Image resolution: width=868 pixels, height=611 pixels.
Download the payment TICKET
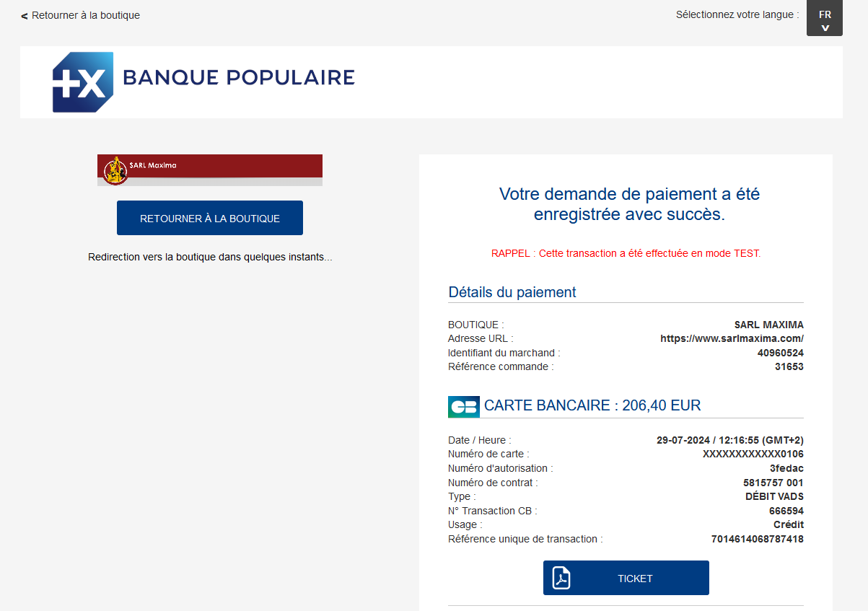(635, 578)
